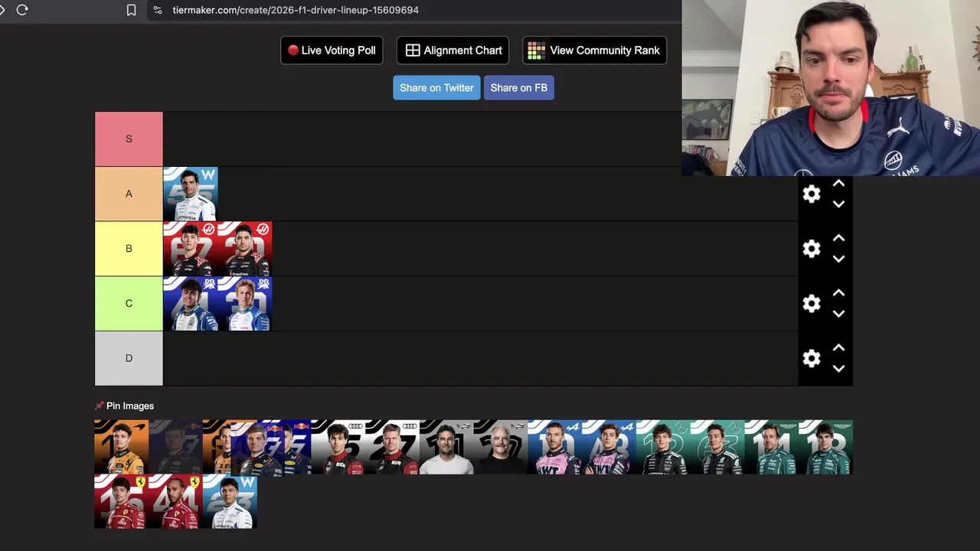Open site information icon beside URL

(x=158, y=10)
